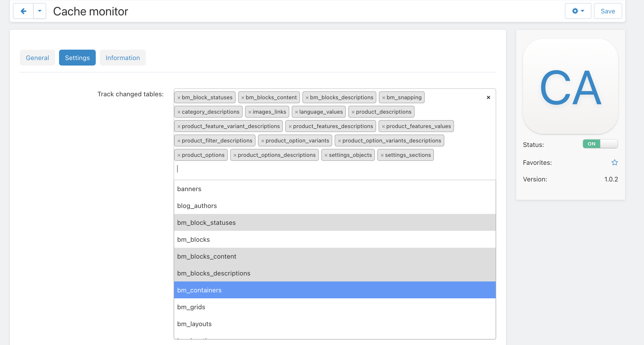Clear all selected tables with the × icon
The width and height of the screenshot is (644, 345).
coord(488,97)
